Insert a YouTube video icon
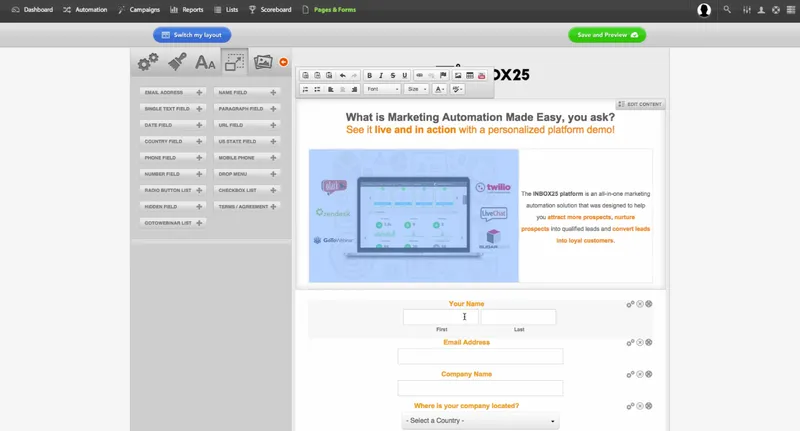 click(482, 75)
